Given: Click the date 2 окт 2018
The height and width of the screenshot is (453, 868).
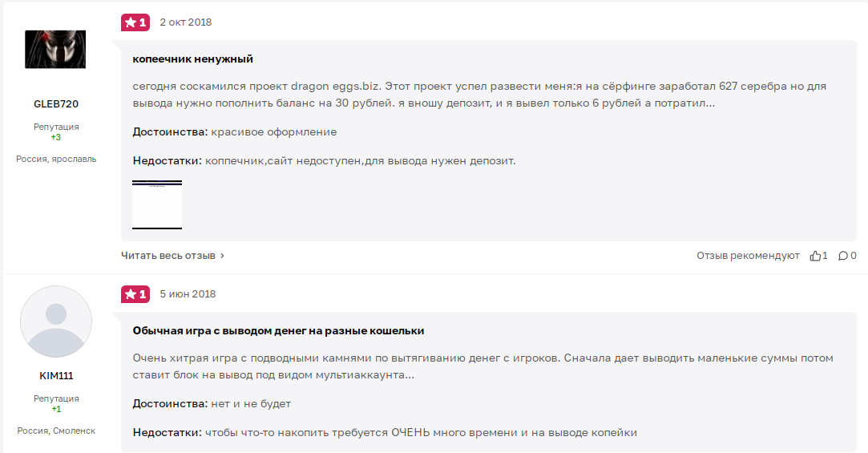Looking at the screenshot, I should (x=186, y=22).
